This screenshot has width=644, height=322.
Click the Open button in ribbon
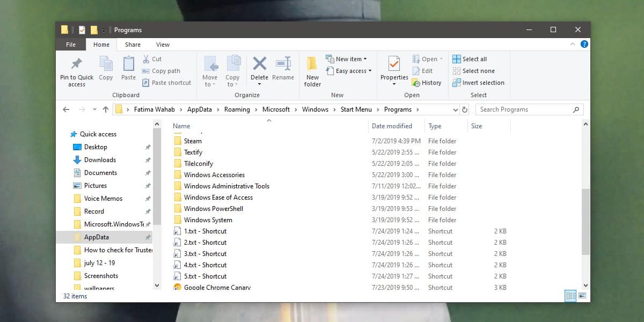pos(428,59)
